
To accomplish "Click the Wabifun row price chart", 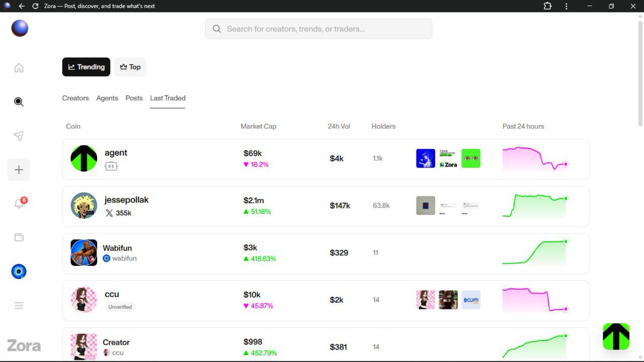I will click(x=535, y=252).
